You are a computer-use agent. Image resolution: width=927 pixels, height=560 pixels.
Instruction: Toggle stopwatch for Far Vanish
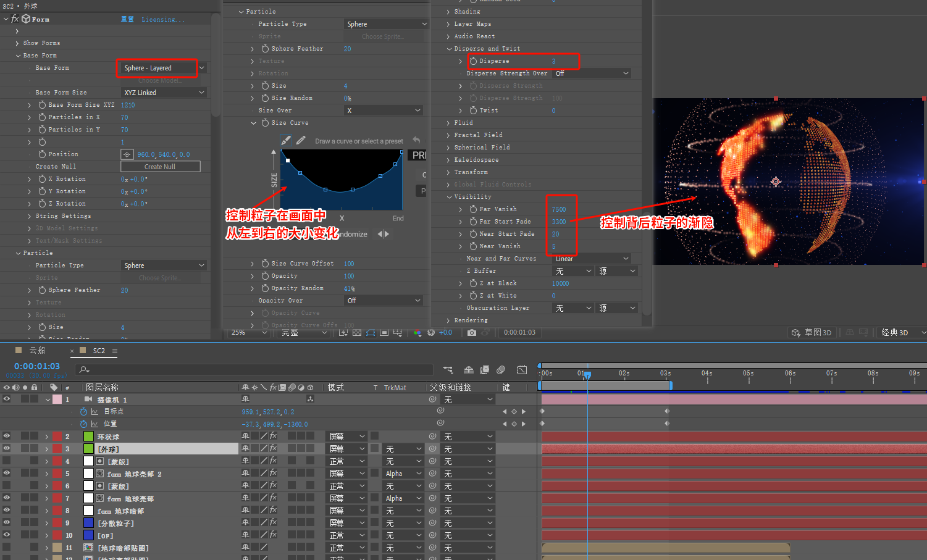[473, 209]
